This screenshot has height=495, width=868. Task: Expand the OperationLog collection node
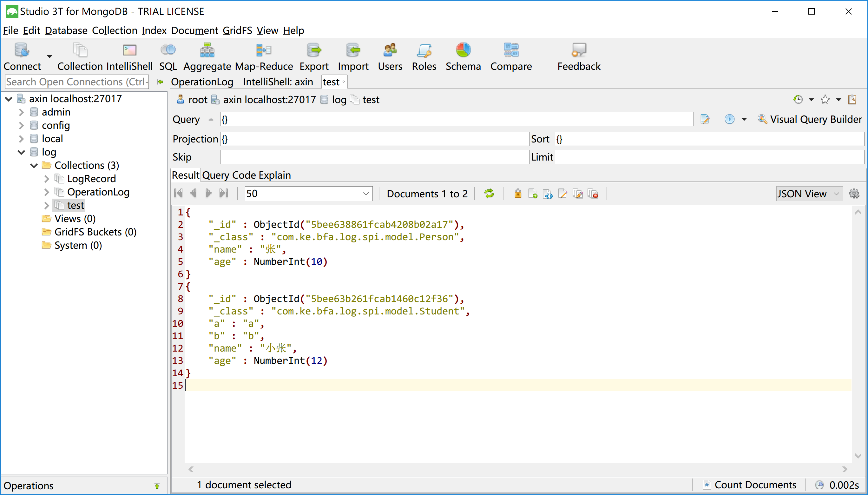click(47, 192)
